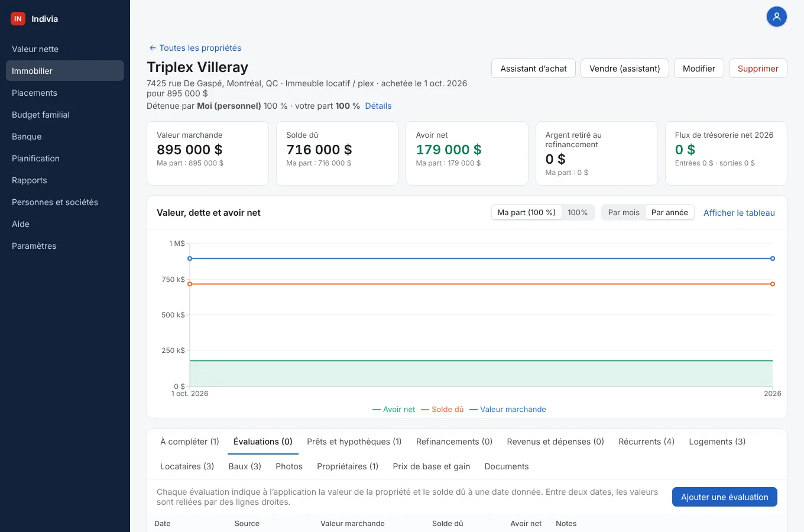Switch chart to 100% ownership view
Viewport: 804px width, 532px height.
coord(578,212)
